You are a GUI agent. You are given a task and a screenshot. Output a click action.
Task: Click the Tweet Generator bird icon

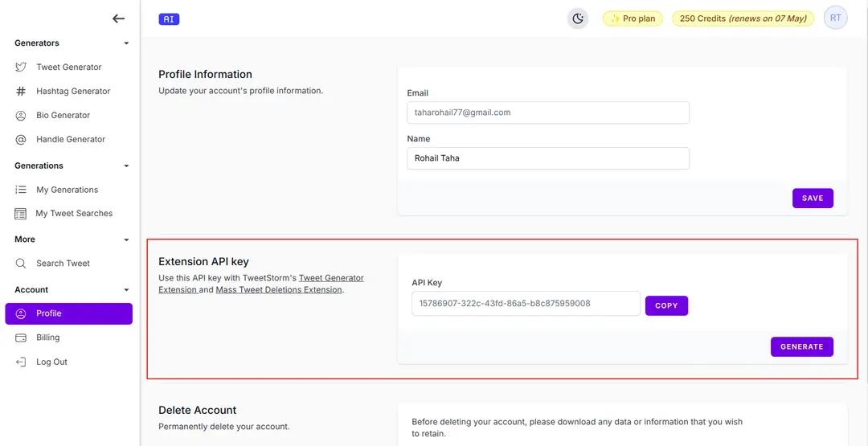tap(20, 67)
